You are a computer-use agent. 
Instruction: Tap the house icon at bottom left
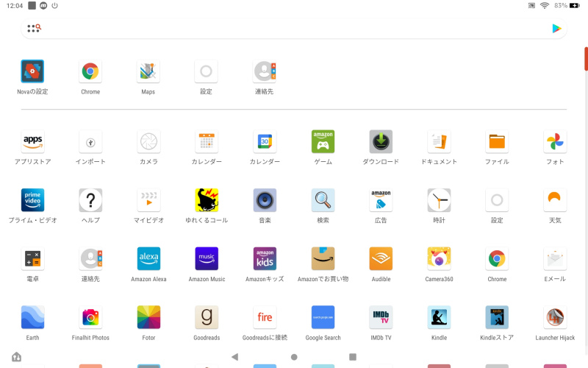(16, 356)
